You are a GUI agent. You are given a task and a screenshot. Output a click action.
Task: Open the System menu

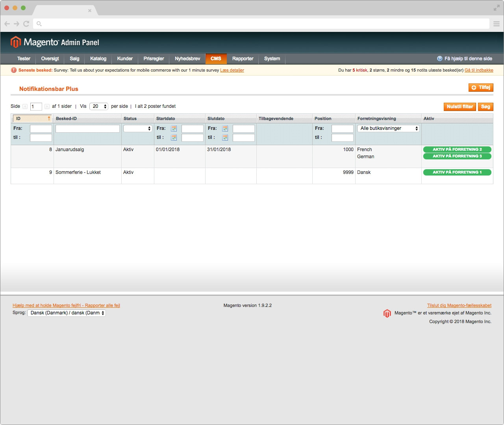272,59
